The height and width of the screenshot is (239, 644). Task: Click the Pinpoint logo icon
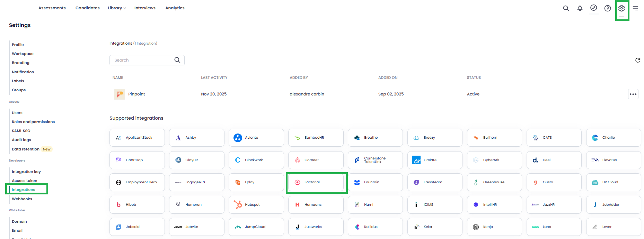[x=120, y=94]
